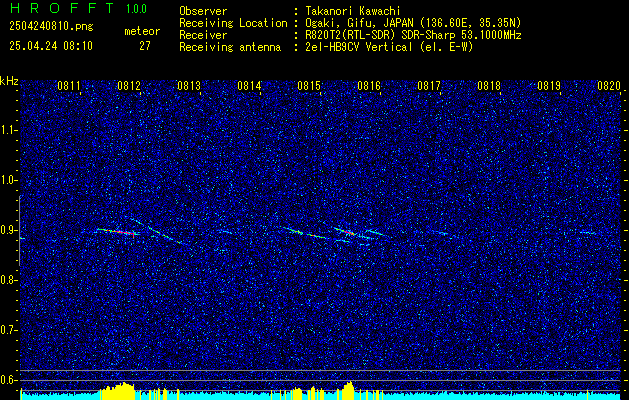Click the 0819 time marker
This screenshot has height=400, width=629.
(x=549, y=86)
